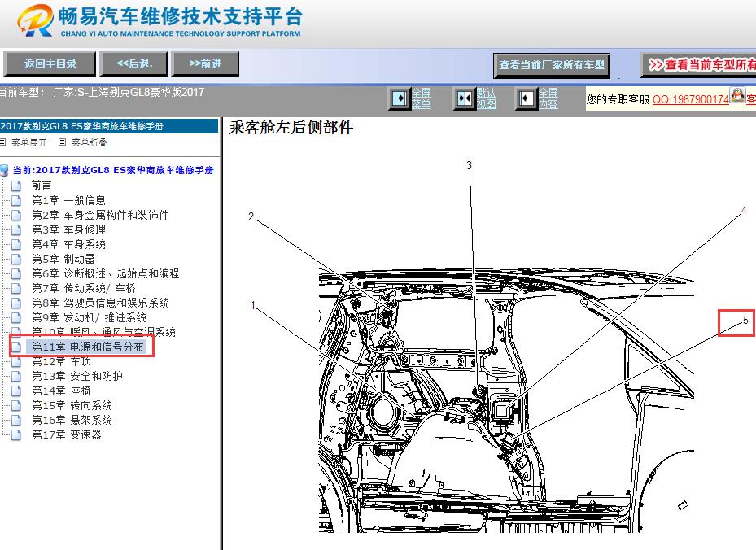Click the page icon beside 第14章
This screenshot has height=550, width=756.
coord(16,391)
